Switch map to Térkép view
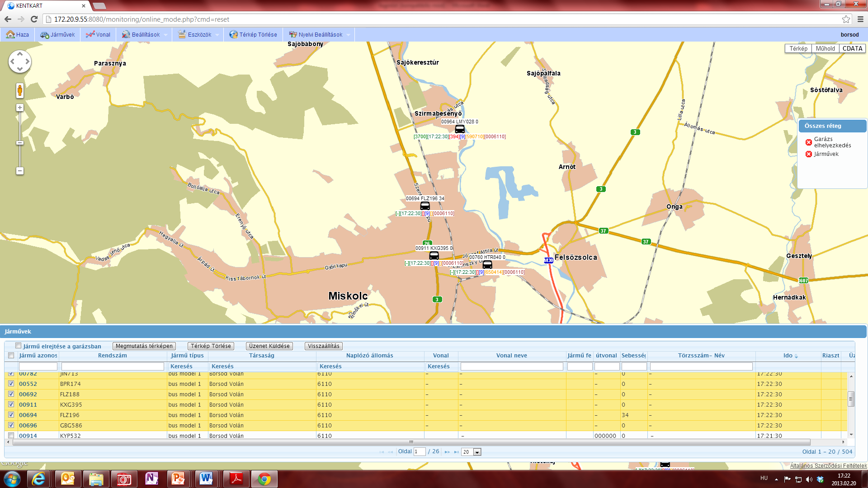 point(798,48)
